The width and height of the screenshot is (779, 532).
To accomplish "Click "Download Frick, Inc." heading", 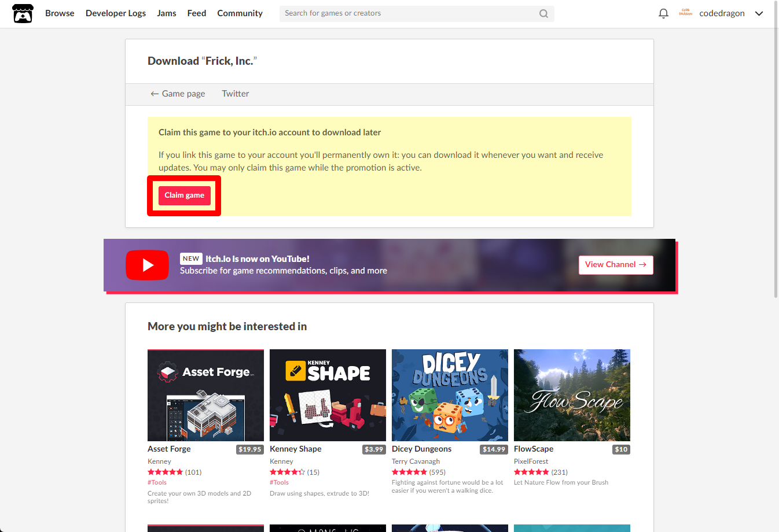I will click(202, 61).
